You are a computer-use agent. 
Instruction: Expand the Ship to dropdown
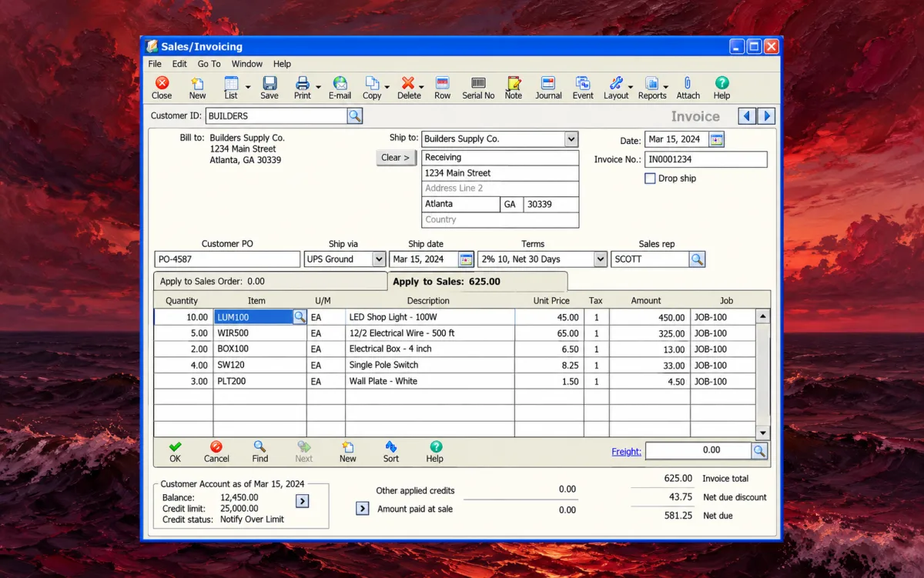(571, 139)
